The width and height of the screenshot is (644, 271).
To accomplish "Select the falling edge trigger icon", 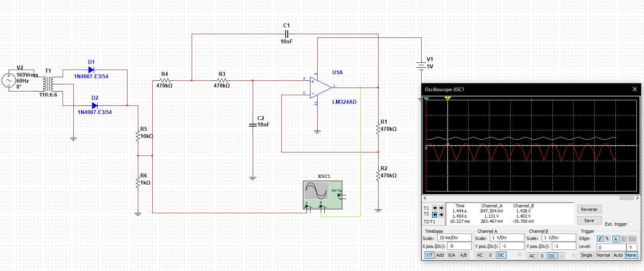I will pos(607,239).
